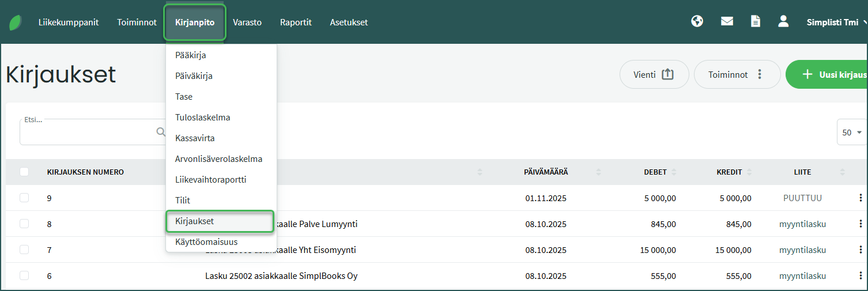Open the globe language icon
This screenshot has width=868, height=291.
click(697, 22)
